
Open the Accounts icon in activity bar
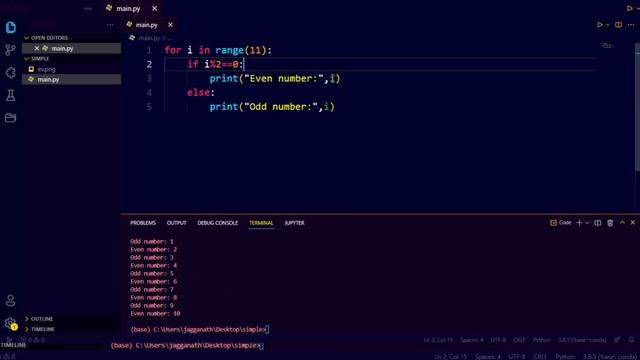click(11, 301)
